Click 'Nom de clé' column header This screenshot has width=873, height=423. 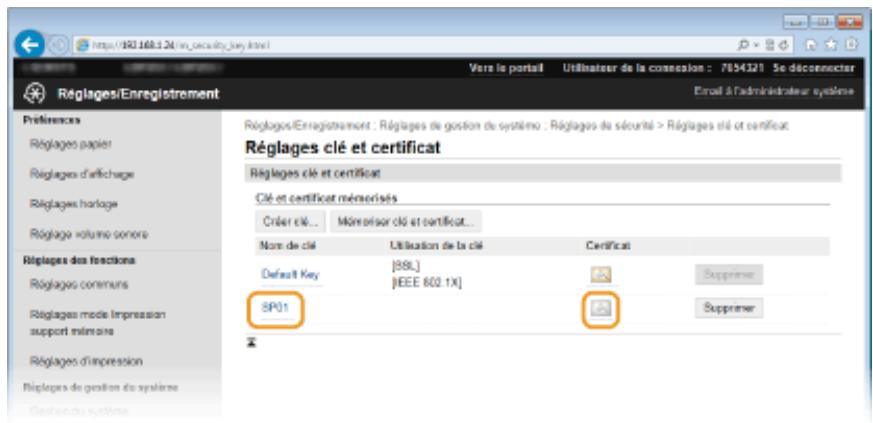288,246
